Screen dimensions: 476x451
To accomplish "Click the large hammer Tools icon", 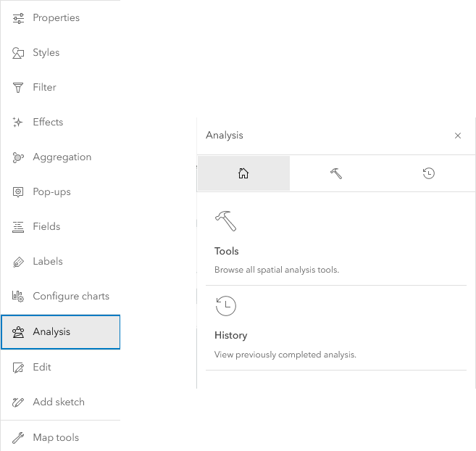I will pos(226,221).
